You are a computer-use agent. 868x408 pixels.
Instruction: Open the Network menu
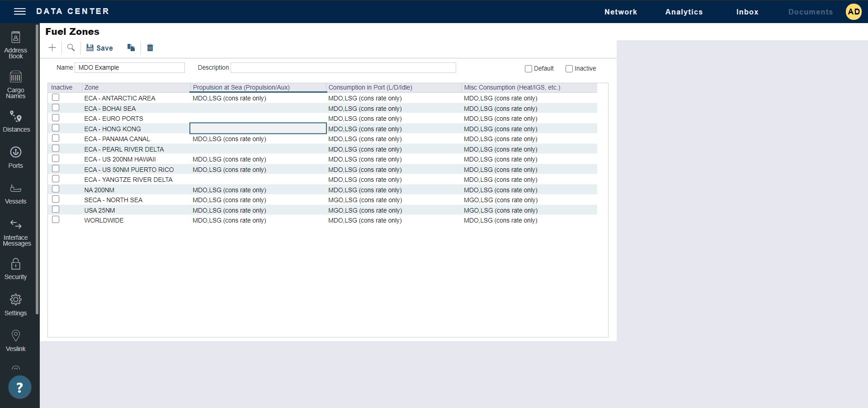point(620,12)
